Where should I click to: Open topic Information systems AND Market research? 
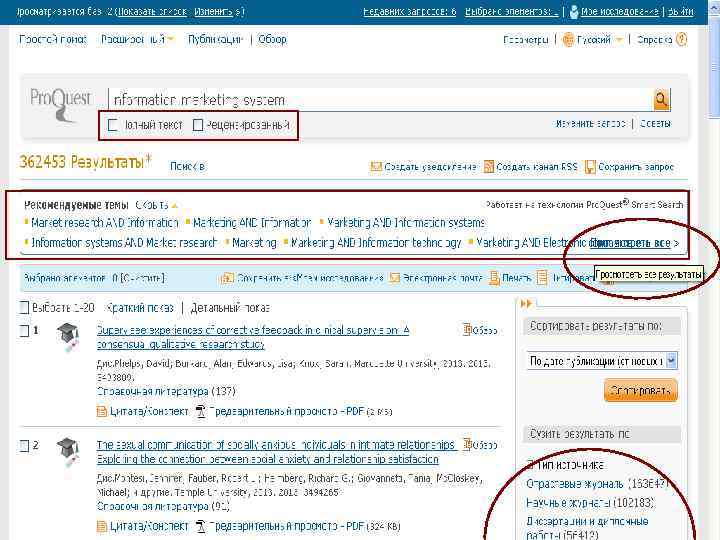click(x=124, y=242)
